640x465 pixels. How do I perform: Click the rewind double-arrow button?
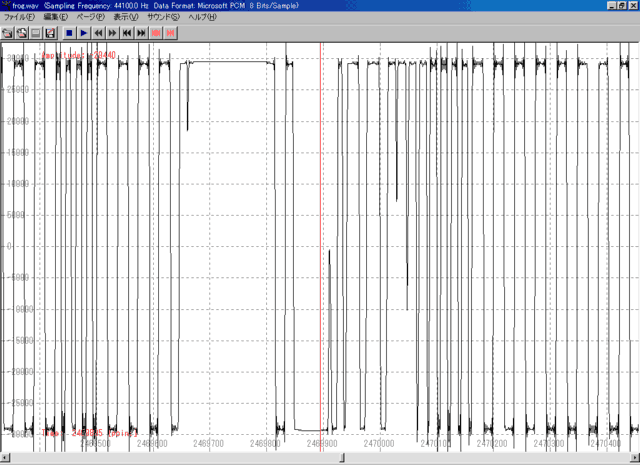point(99,33)
